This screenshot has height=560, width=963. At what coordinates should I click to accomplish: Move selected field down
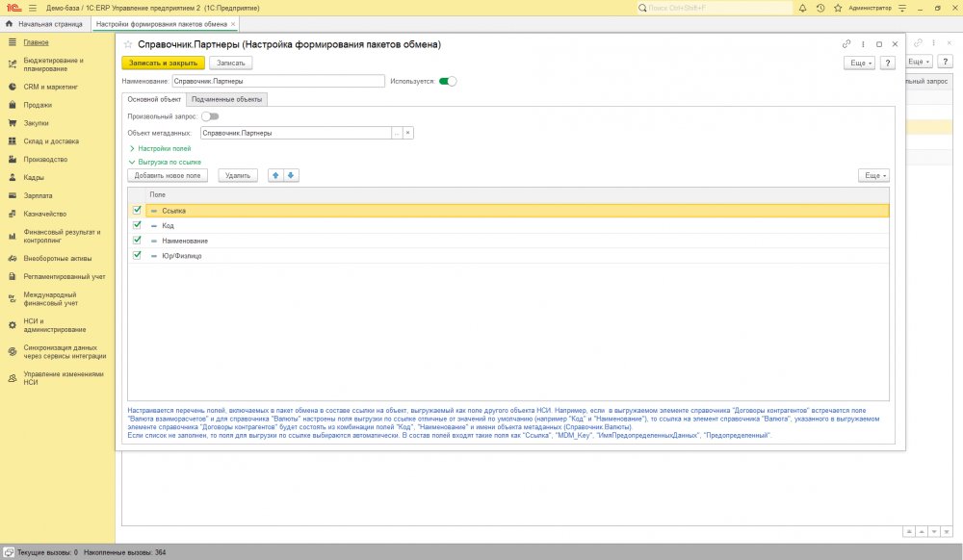(x=291, y=175)
